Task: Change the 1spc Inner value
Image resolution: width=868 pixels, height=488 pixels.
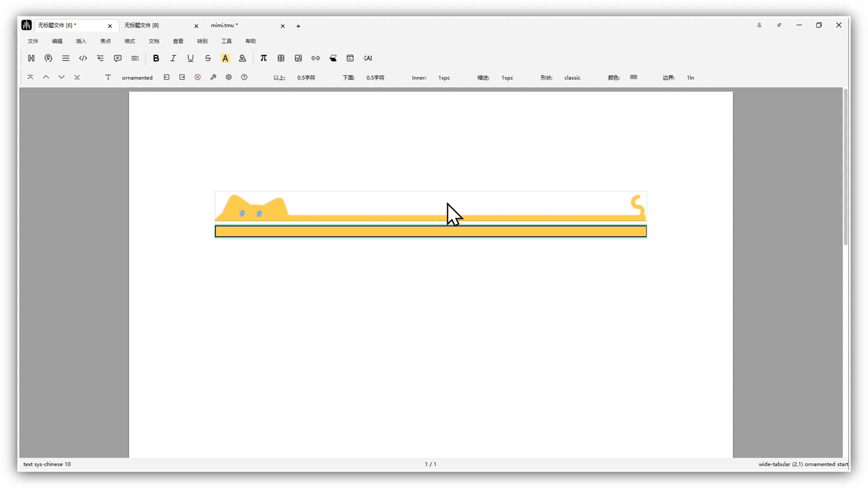Action: 444,78
